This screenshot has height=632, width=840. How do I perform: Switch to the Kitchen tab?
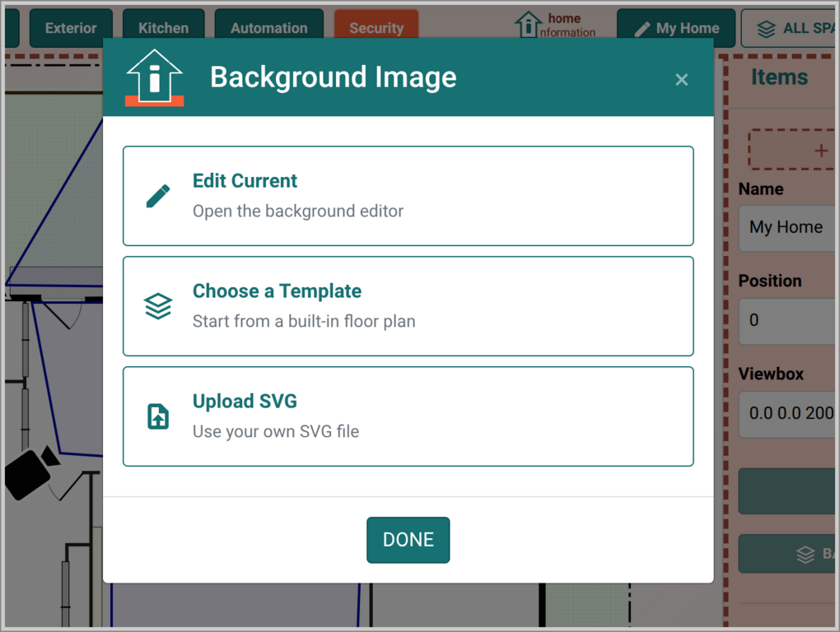pyautogui.click(x=163, y=28)
